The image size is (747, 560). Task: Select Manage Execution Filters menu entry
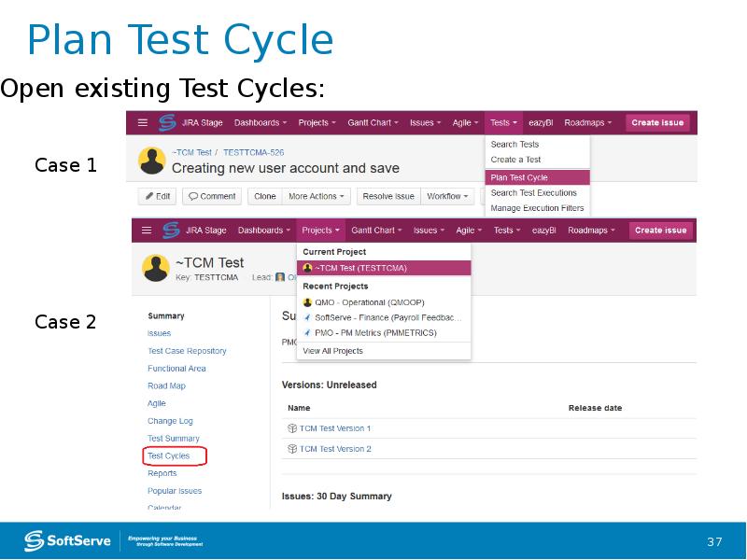(x=538, y=208)
